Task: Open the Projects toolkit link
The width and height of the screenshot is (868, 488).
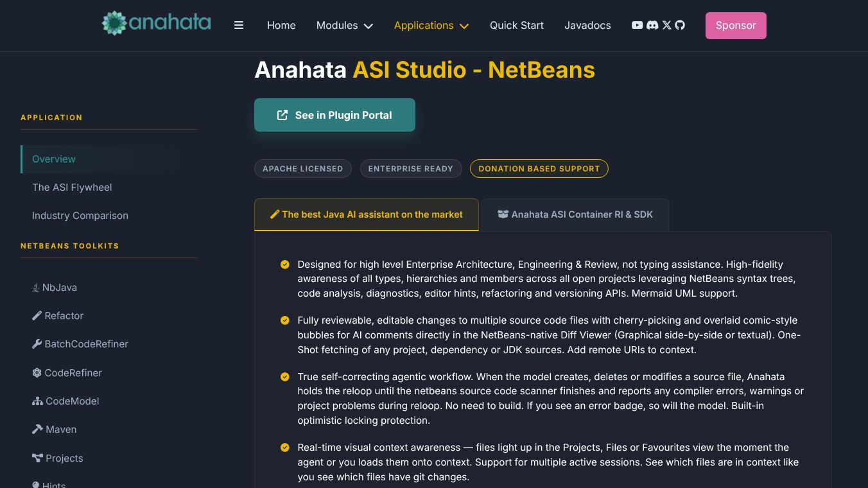Action: pos(58,458)
